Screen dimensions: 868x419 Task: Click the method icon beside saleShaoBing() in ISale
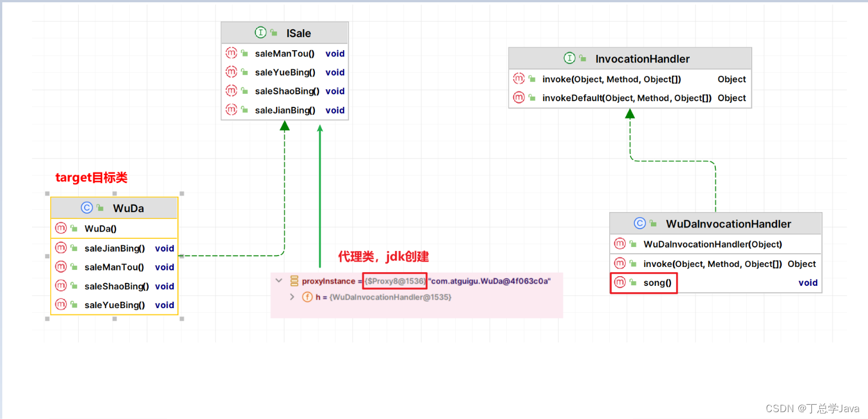pyautogui.click(x=231, y=91)
